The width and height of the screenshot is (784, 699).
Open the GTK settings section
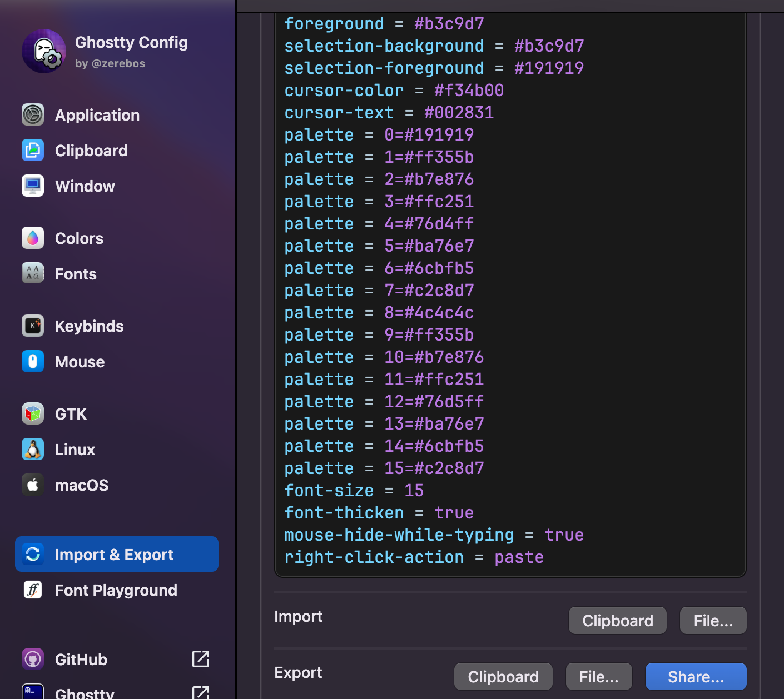[71, 413]
